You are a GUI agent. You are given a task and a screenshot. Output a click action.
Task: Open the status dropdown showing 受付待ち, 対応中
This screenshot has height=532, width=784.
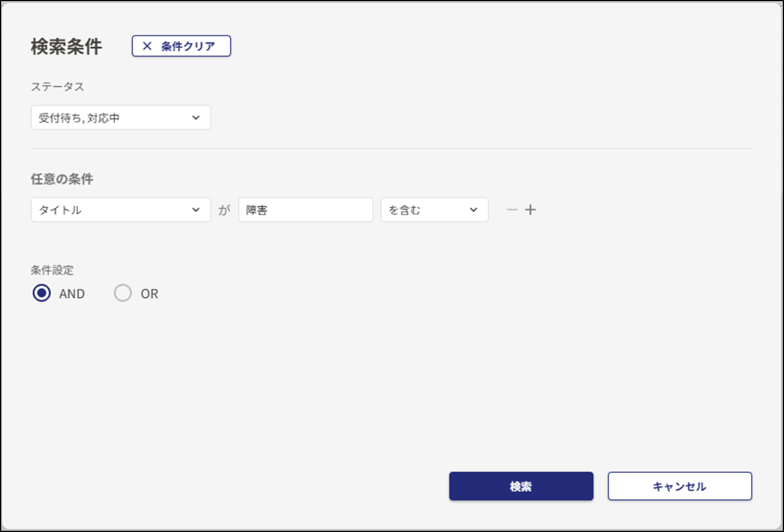point(120,118)
